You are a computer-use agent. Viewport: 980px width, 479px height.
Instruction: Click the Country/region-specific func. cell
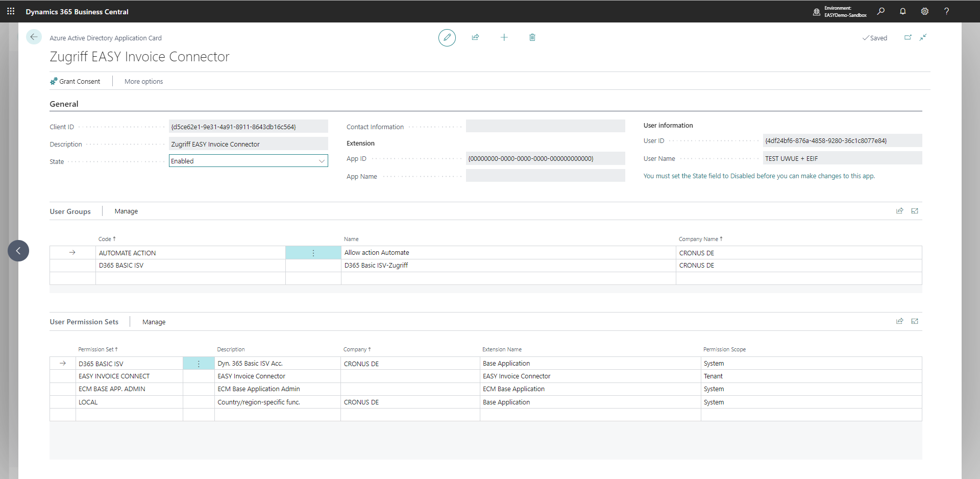tap(278, 402)
